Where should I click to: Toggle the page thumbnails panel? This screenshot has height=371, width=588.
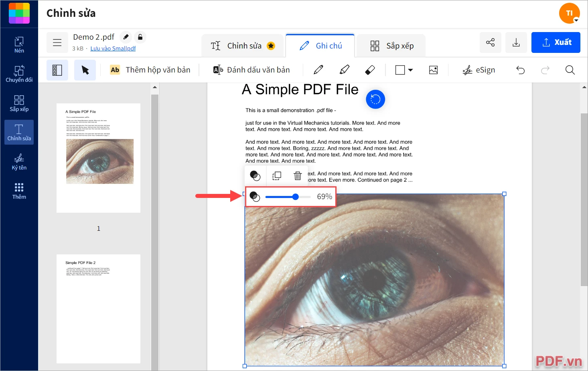tap(57, 70)
